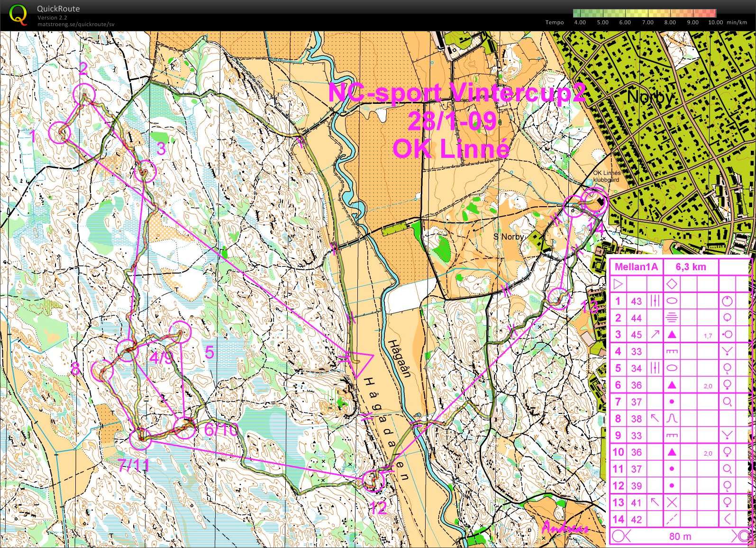Click the 80 m finish distance text

pyautogui.click(x=680, y=537)
